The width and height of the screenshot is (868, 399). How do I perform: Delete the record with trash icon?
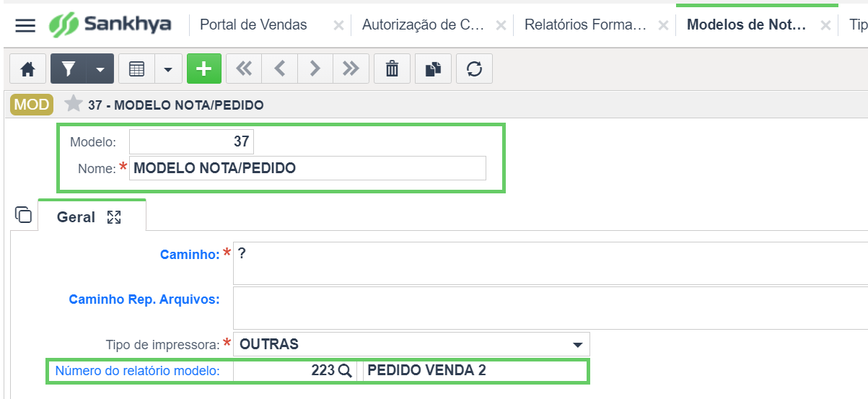point(392,69)
